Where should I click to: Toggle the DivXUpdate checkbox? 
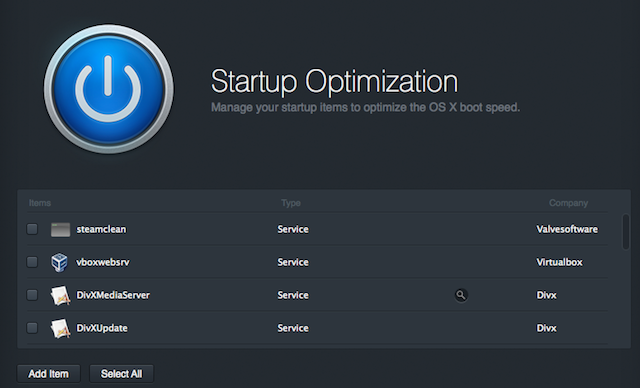coord(32,328)
